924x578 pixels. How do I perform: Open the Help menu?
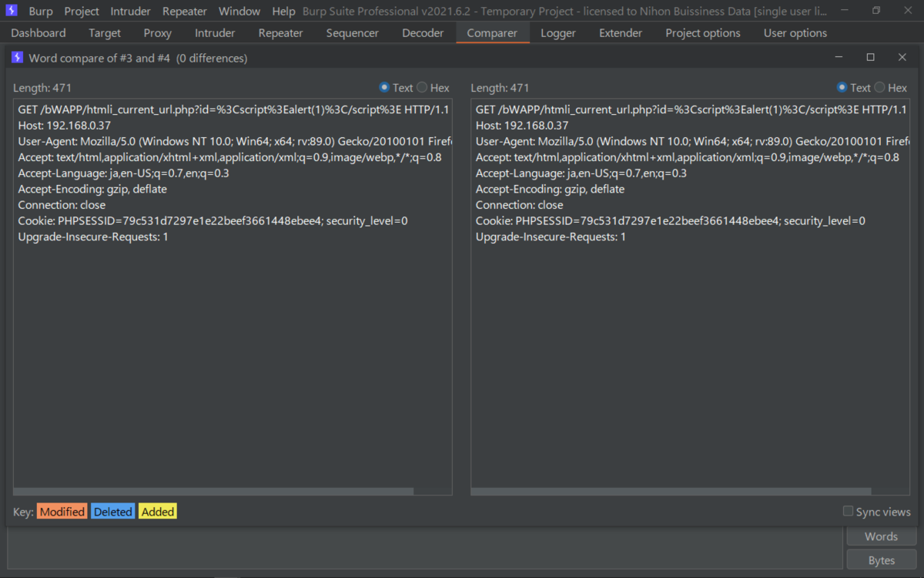[x=283, y=12]
